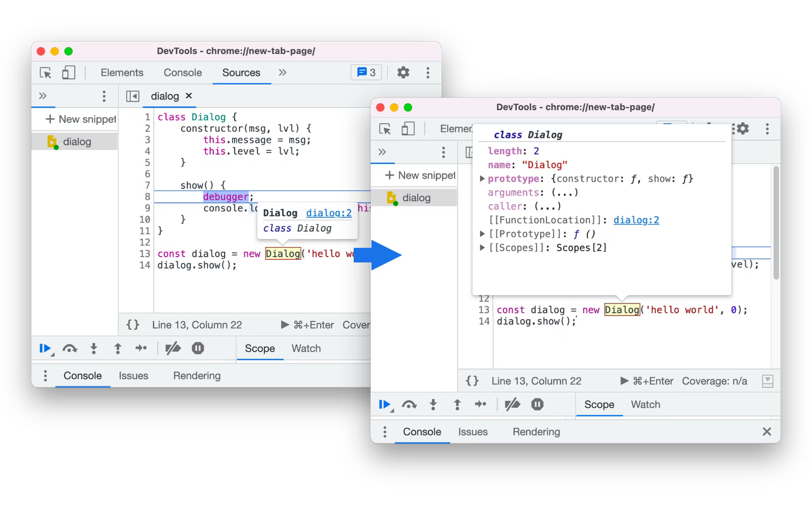Screen dimensions: 812x510
Task: Deactivate breakpoints in right window
Action: click(x=513, y=405)
